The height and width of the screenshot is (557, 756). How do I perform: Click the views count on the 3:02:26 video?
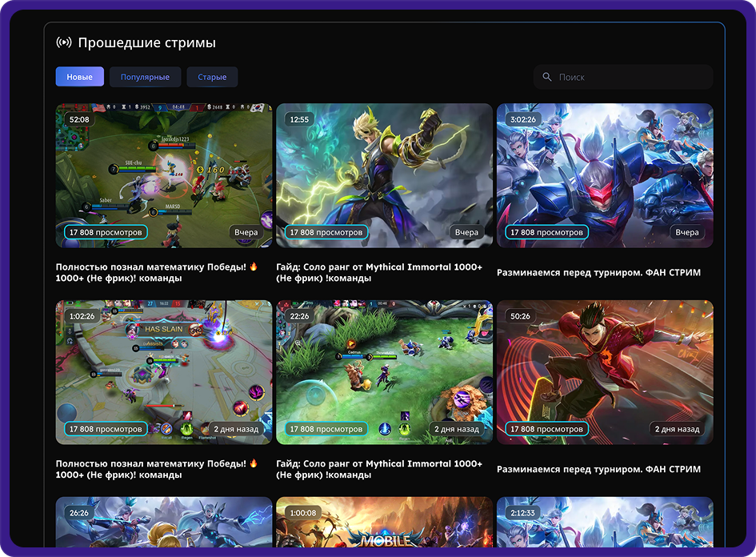[x=546, y=232]
